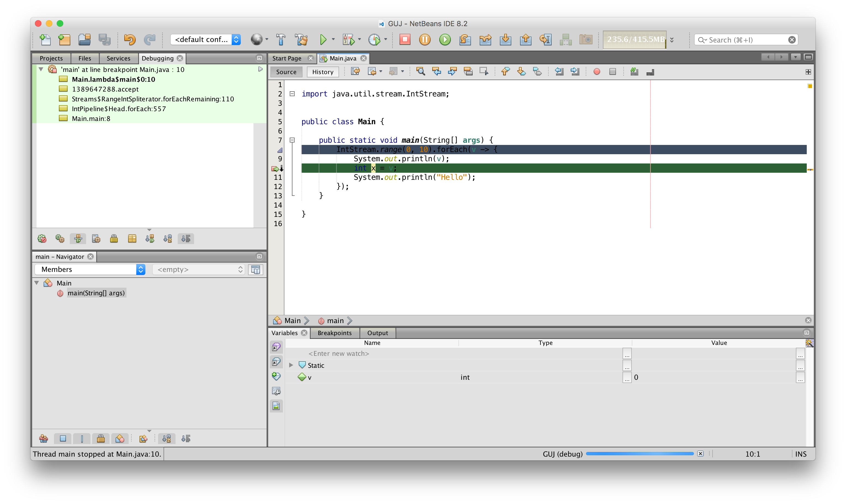This screenshot has height=504, width=846.
Task: Toggle the History view button
Action: tap(322, 72)
